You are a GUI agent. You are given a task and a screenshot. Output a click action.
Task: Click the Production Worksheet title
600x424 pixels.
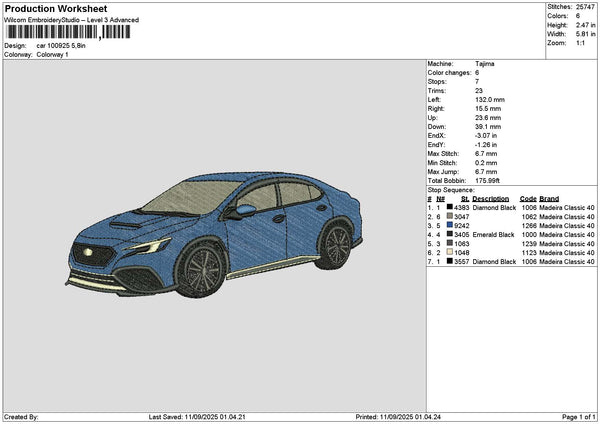55,8
